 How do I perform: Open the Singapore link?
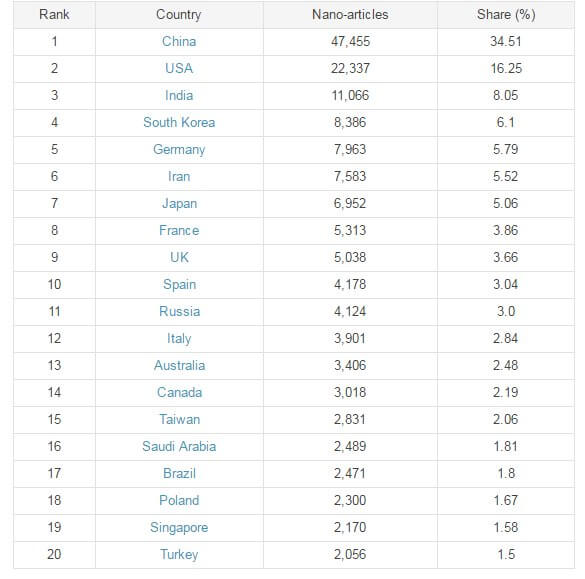coord(179,528)
